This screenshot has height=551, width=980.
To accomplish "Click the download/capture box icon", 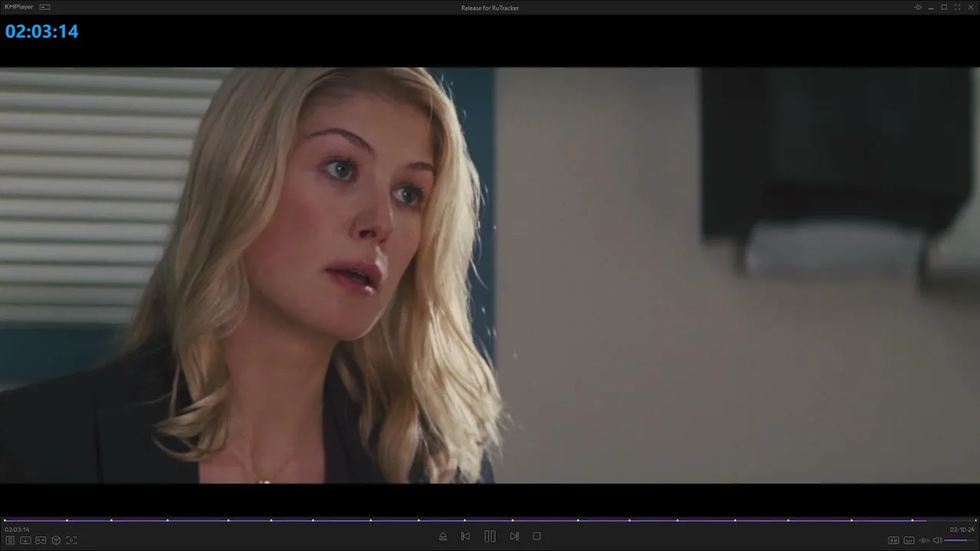I will point(25,540).
